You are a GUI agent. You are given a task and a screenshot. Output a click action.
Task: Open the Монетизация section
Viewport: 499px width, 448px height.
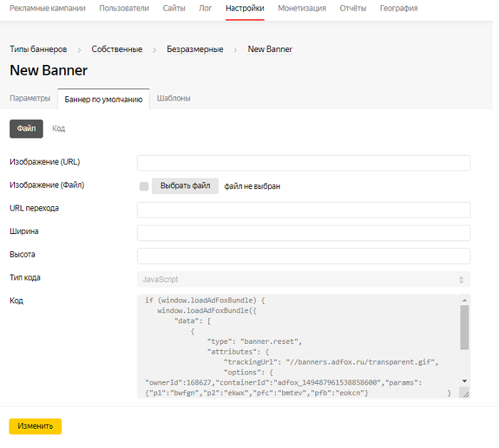coord(302,9)
